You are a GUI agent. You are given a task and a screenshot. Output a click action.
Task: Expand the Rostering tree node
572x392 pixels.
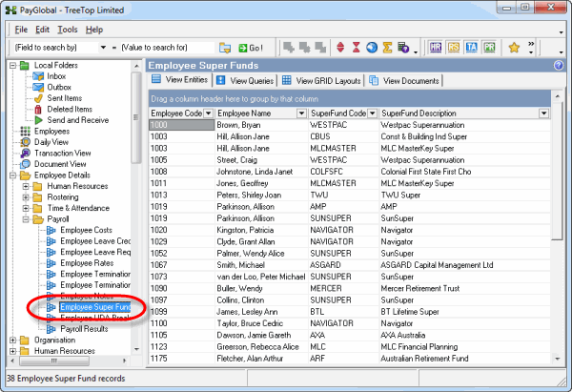click(26, 197)
